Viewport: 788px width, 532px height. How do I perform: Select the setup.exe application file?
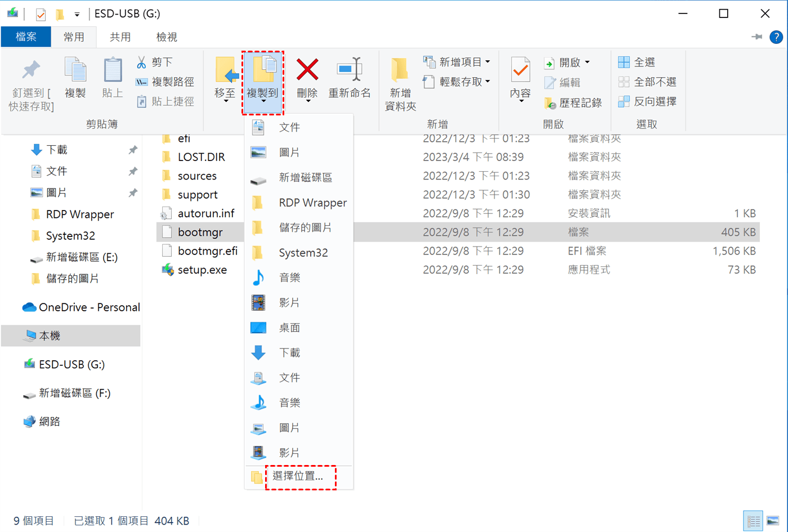(194, 270)
